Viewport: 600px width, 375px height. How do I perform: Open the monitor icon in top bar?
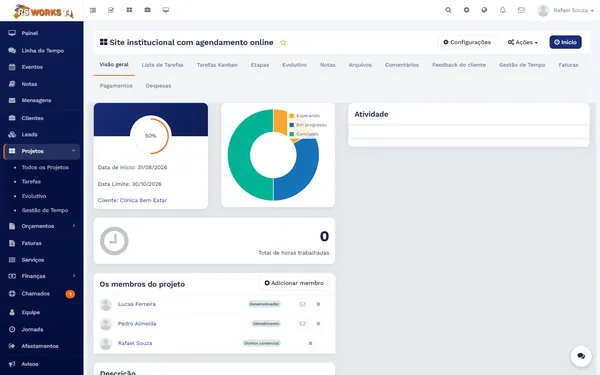[x=166, y=10]
